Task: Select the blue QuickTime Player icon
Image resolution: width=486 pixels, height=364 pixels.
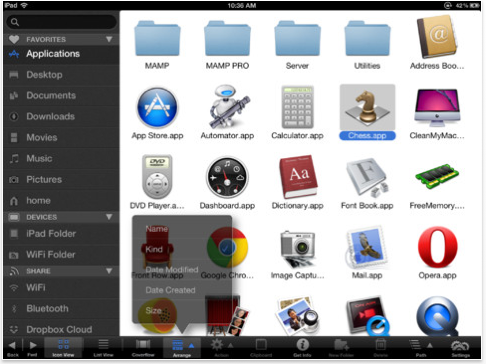Action: click(437, 315)
